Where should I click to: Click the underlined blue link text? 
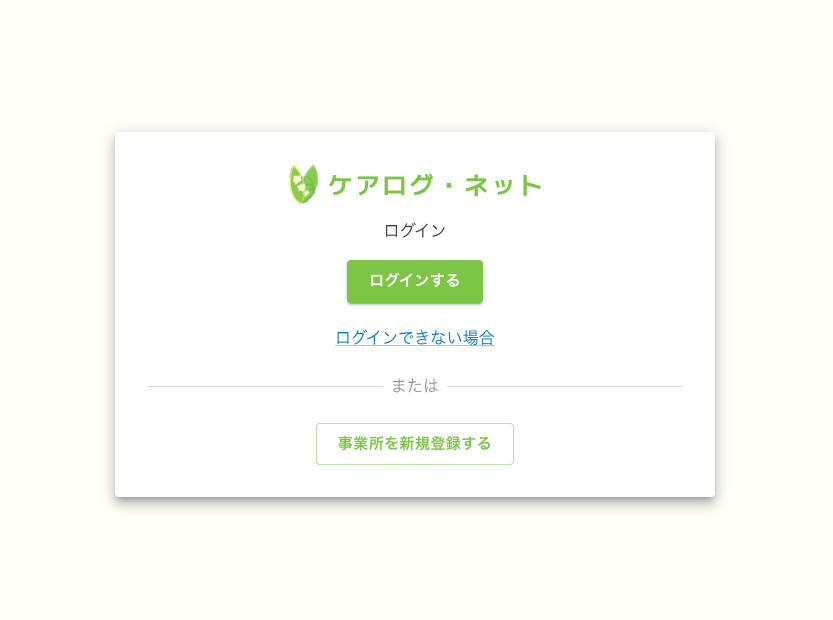click(414, 338)
